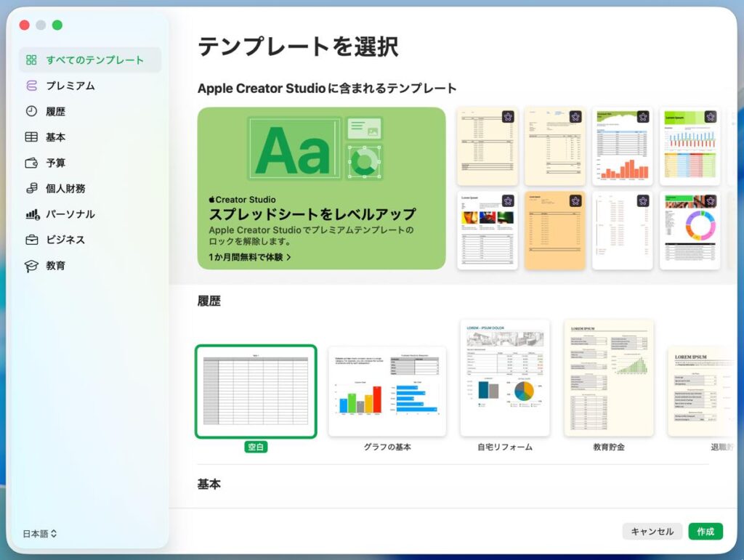
Task: Select すべてのテンプレート in sidebar
Action: 90,60
